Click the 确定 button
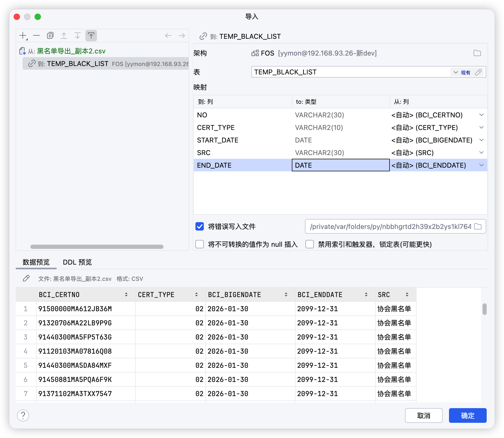Viewport: 504px width, 438px height. tap(467, 415)
